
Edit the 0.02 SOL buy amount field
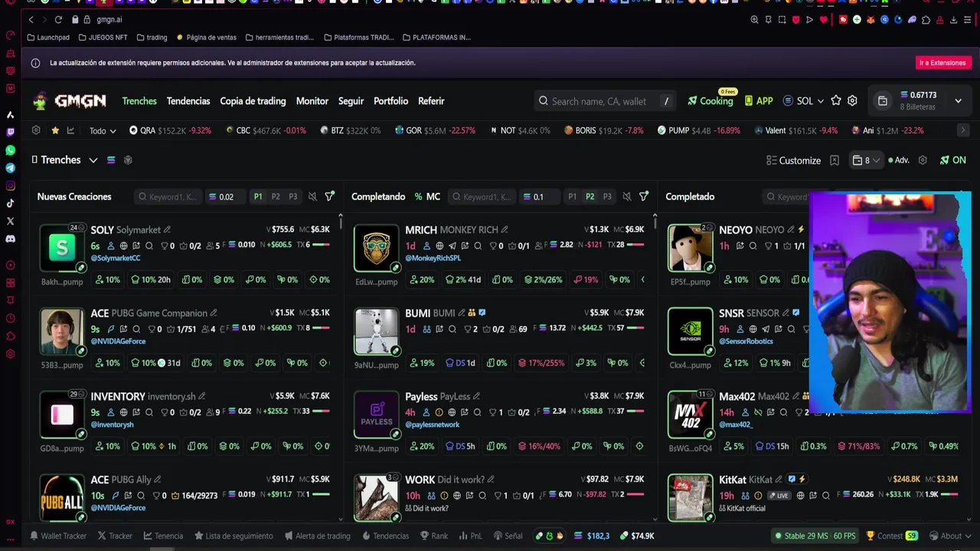click(226, 197)
